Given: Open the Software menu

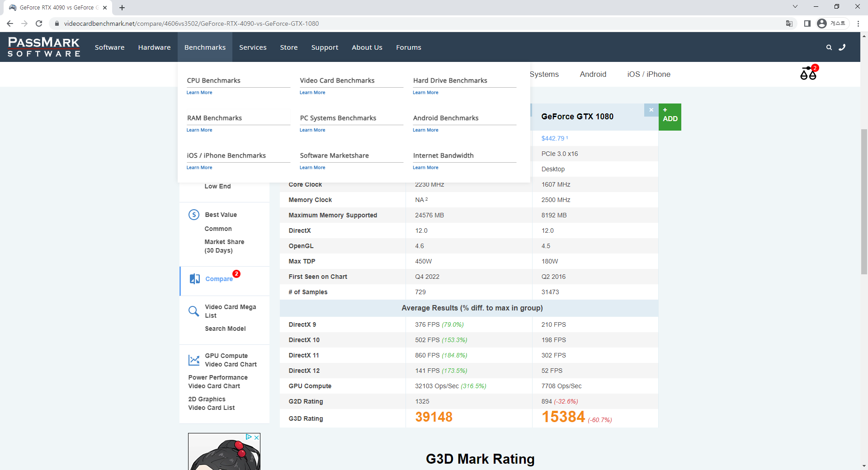Looking at the screenshot, I should (109, 47).
